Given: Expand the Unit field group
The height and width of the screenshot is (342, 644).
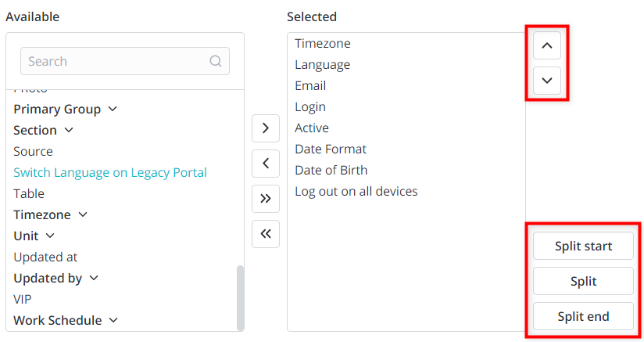Looking at the screenshot, I should click(50, 236).
